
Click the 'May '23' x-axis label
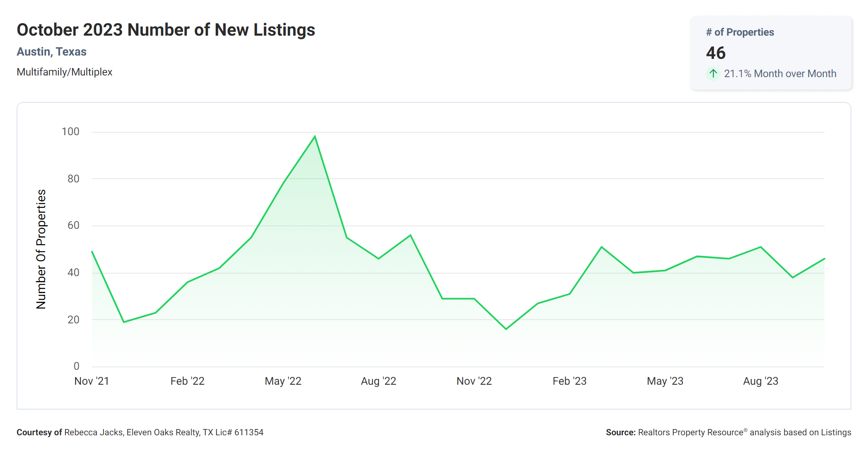tap(665, 381)
